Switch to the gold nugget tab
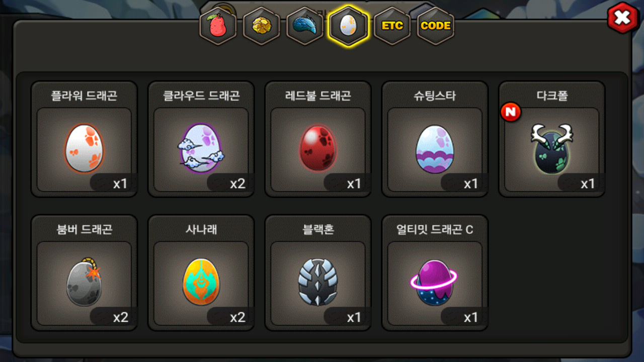644x362 pixels. coord(262,26)
